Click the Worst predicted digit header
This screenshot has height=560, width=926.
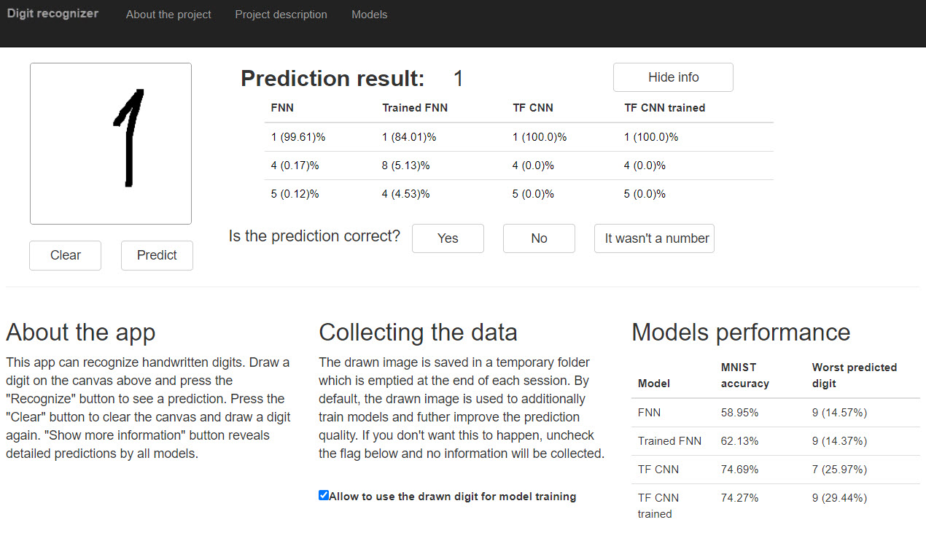[854, 375]
